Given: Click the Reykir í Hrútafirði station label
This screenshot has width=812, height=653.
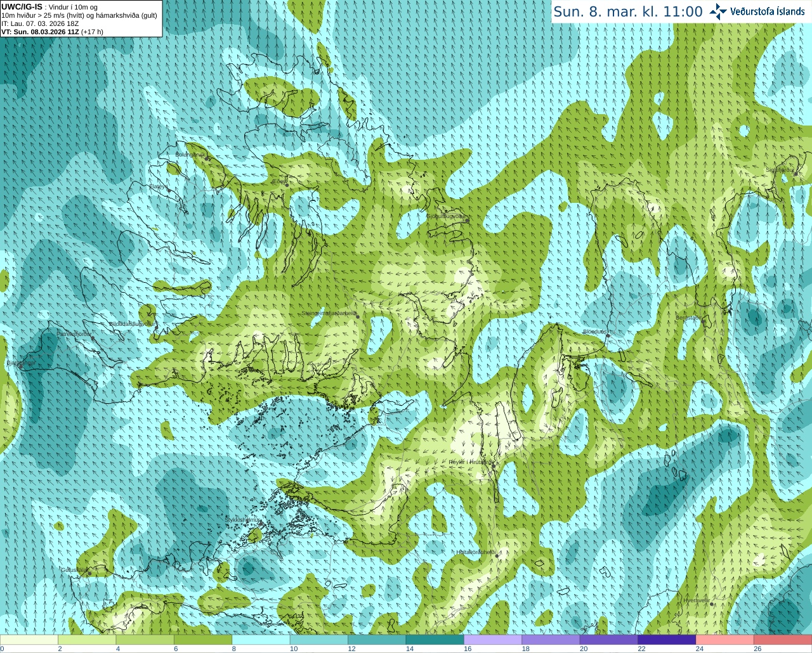Looking at the screenshot, I should (x=470, y=462).
